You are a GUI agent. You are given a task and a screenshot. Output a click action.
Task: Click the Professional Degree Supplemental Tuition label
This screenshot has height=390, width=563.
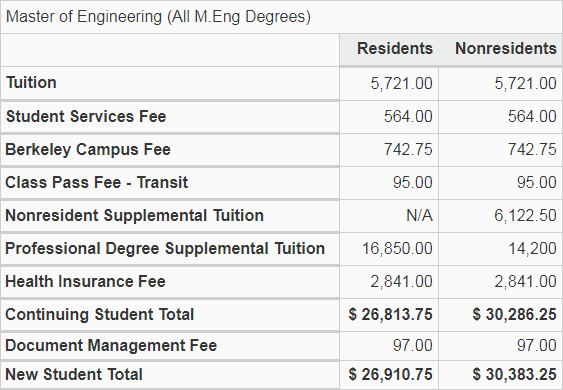pos(165,249)
